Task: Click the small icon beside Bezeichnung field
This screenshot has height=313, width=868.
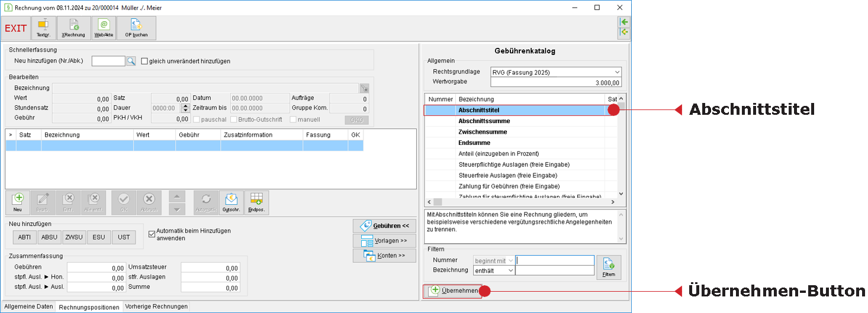Action: coord(364,88)
